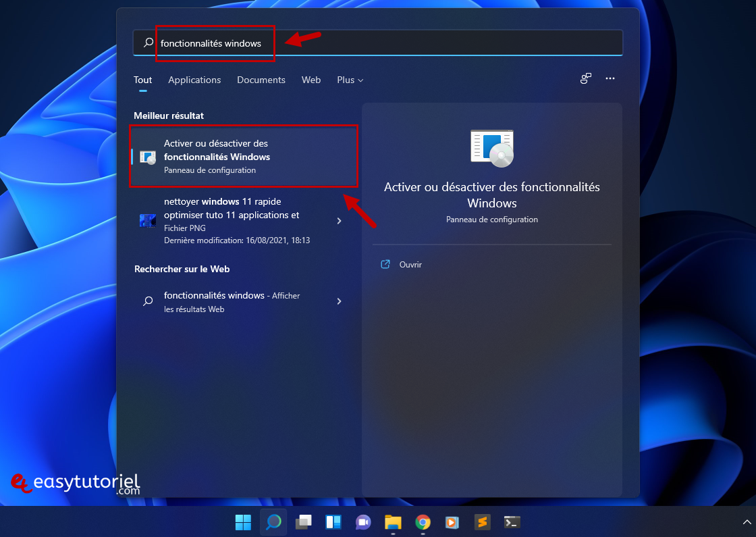
Task: Expand the web search result chevron
Action: click(339, 301)
